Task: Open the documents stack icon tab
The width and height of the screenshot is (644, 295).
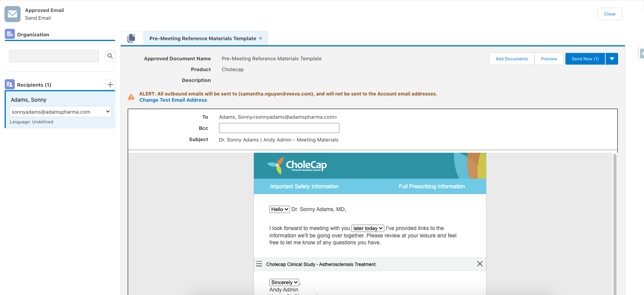Action: 132,38
